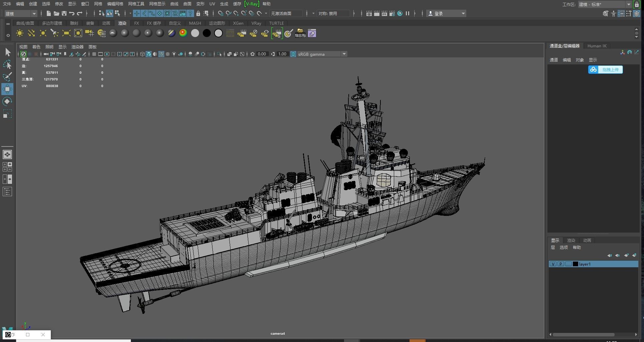Open the Render View window icon

pyautogui.click(x=369, y=13)
